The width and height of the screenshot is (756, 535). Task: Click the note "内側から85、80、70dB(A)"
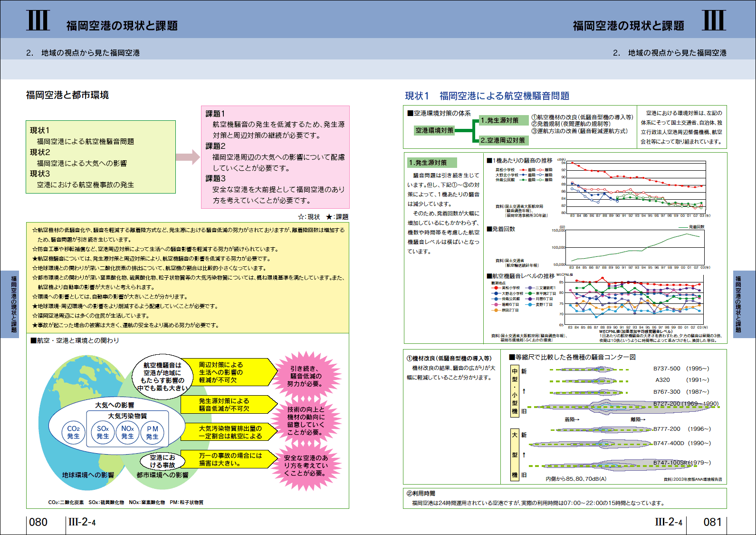tap(576, 479)
